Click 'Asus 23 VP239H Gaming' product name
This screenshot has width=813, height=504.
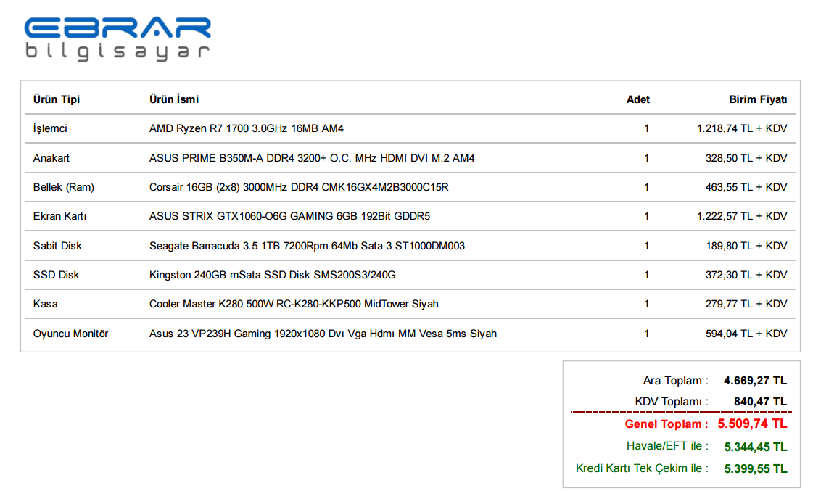click(x=323, y=334)
